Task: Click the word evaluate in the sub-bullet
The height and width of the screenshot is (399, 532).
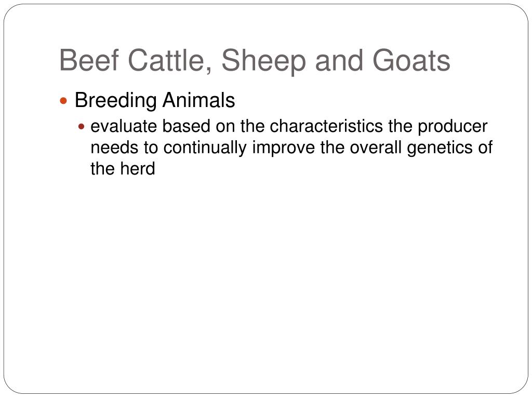Action: click(x=124, y=126)
